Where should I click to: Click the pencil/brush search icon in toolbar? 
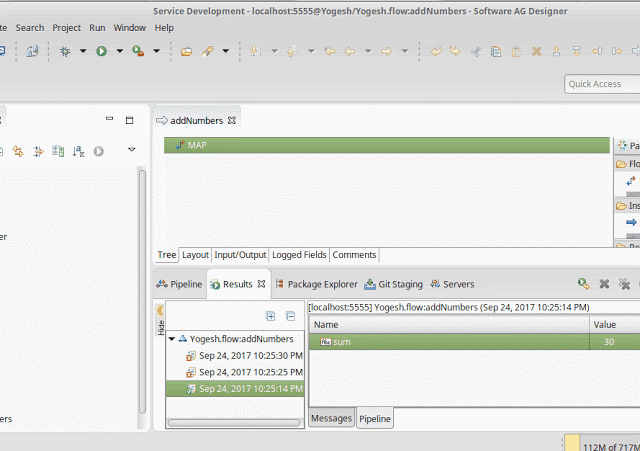click(x=207, y=51)
